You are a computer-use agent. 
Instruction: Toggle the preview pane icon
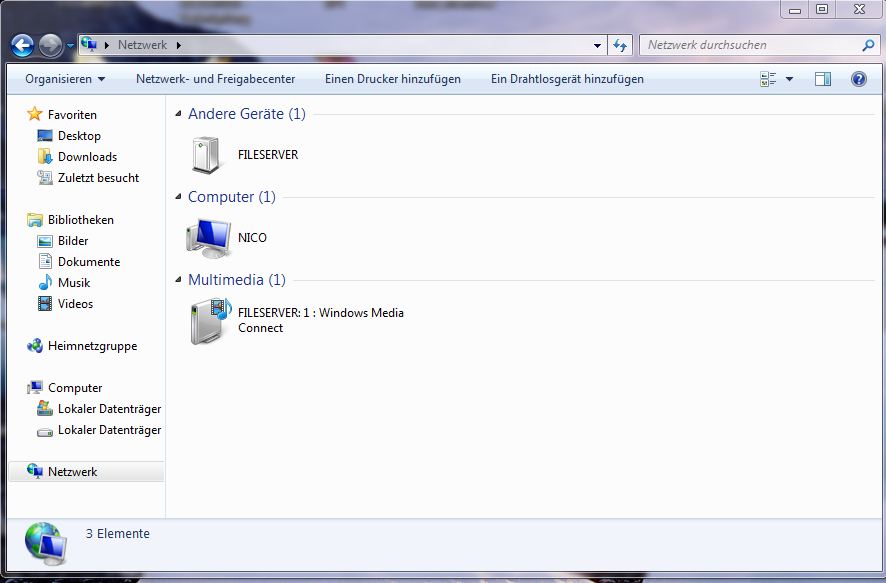[822, 79]
